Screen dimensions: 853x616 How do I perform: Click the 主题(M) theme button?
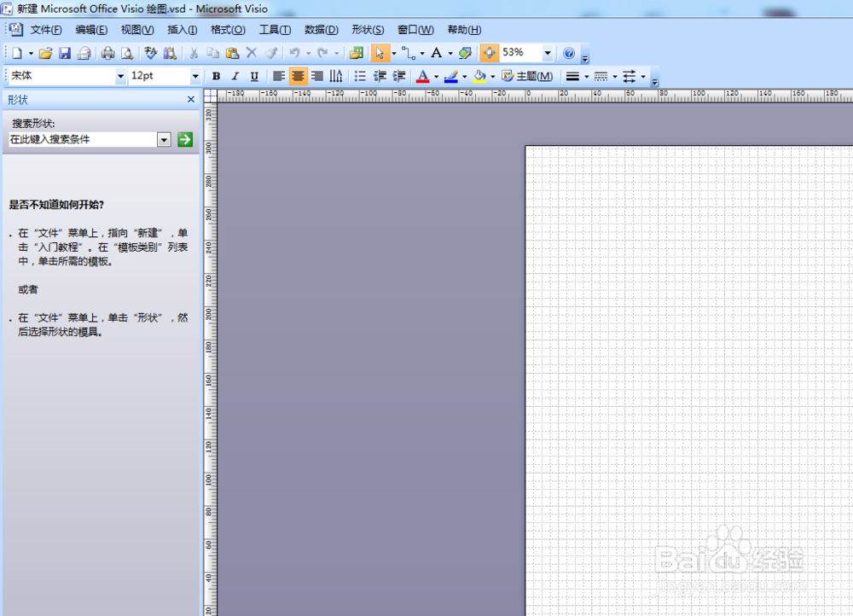coord(527,77)
